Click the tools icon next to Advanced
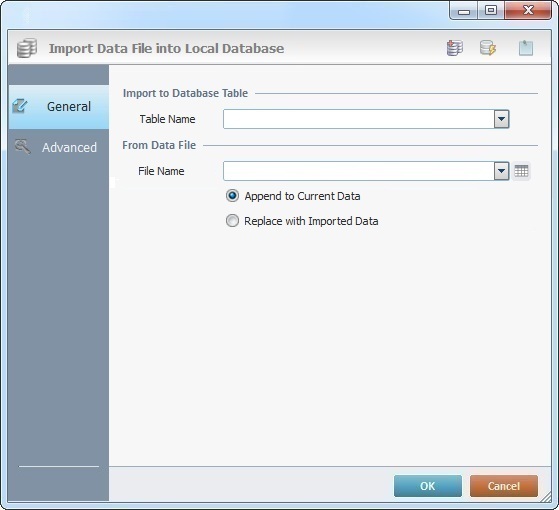 tap(22, 147)
